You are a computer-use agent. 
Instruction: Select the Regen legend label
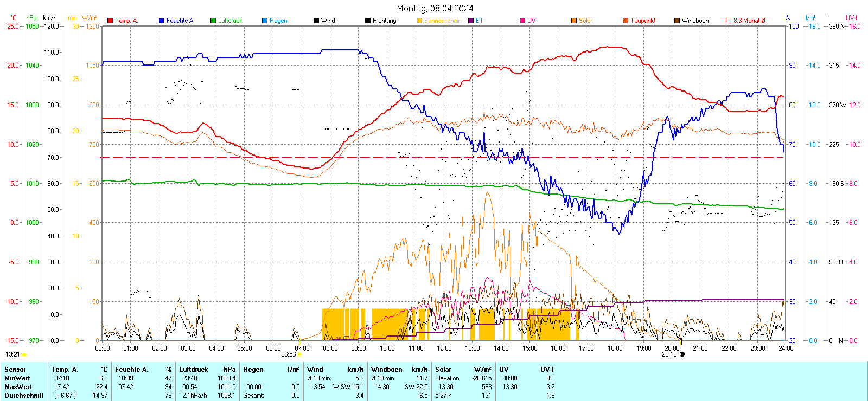278,21
